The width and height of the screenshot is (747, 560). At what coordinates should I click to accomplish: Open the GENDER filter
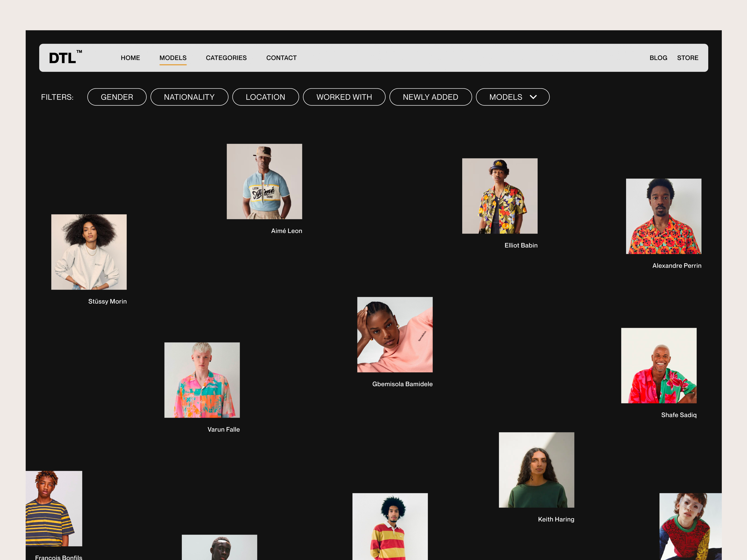click(116, 97)
